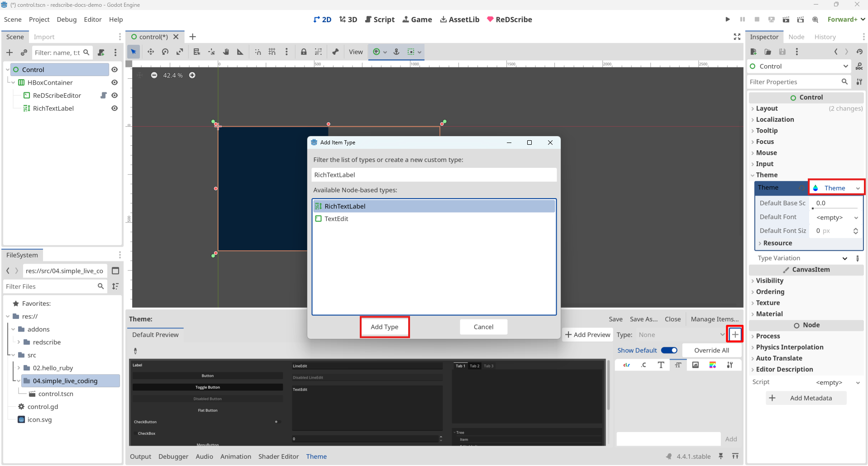
Task: Open the theme constants tab
Action: [x=644, y=365]
